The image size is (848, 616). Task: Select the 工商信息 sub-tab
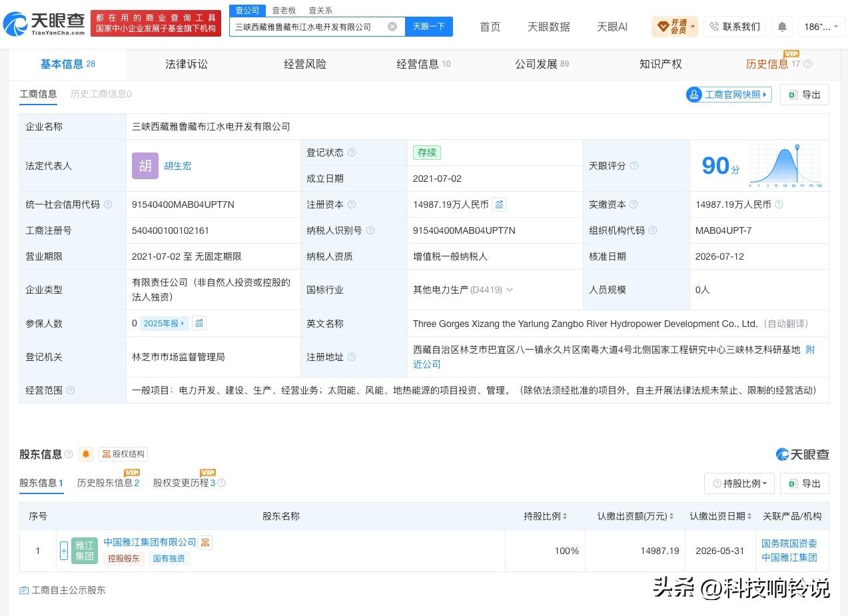pos(38,94)
